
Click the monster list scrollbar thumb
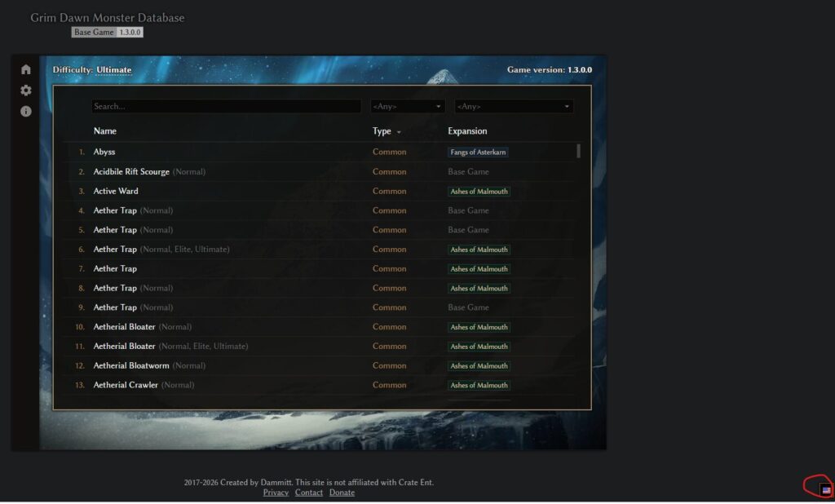tap(578, 151)
